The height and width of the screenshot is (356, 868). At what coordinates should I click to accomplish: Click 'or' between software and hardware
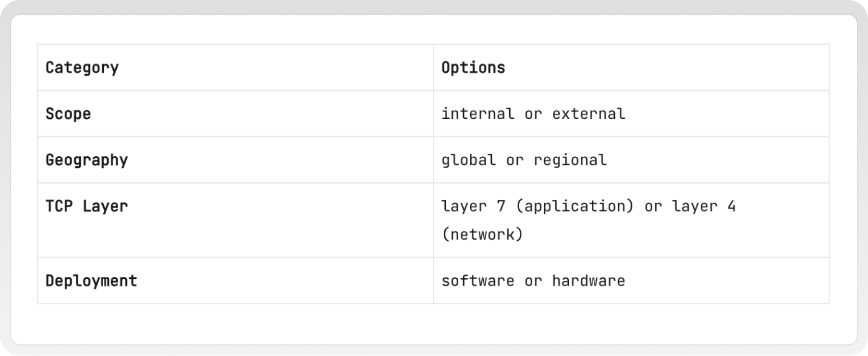click(533, 281)
